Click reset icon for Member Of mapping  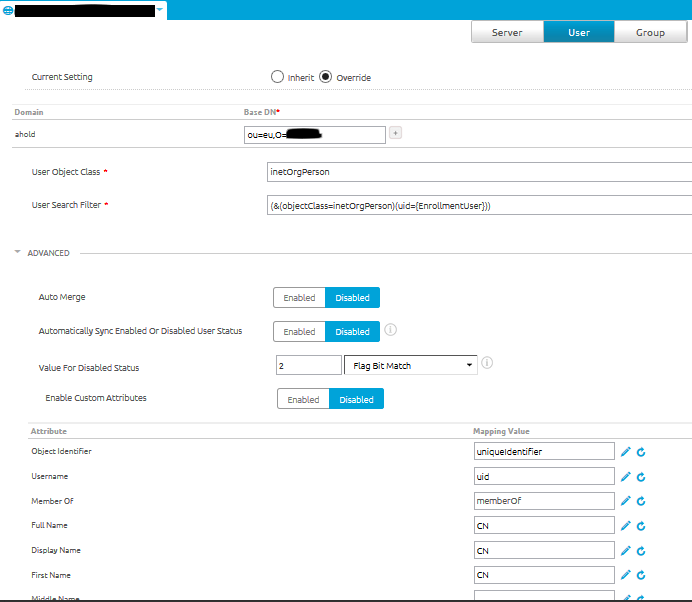[x=641, y=501]
